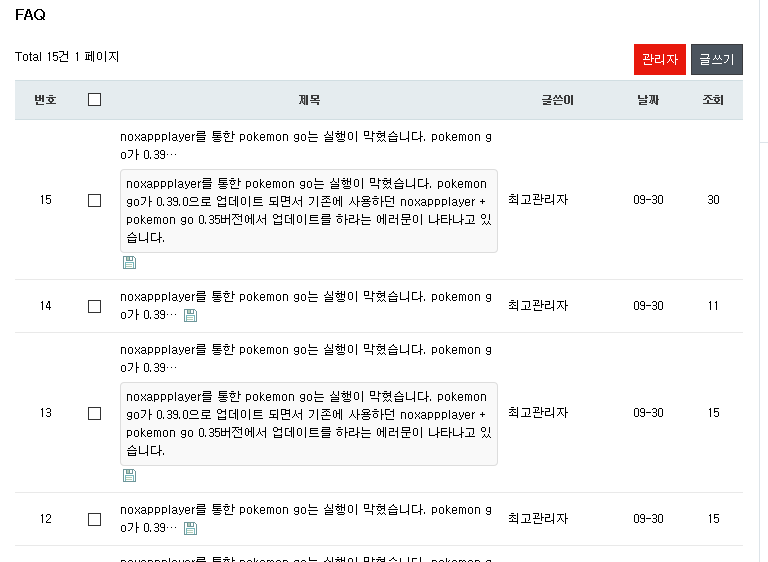Click file attachment icon in post 14
The height and width of the screenshot is (562, 768).
coord(191,316)
